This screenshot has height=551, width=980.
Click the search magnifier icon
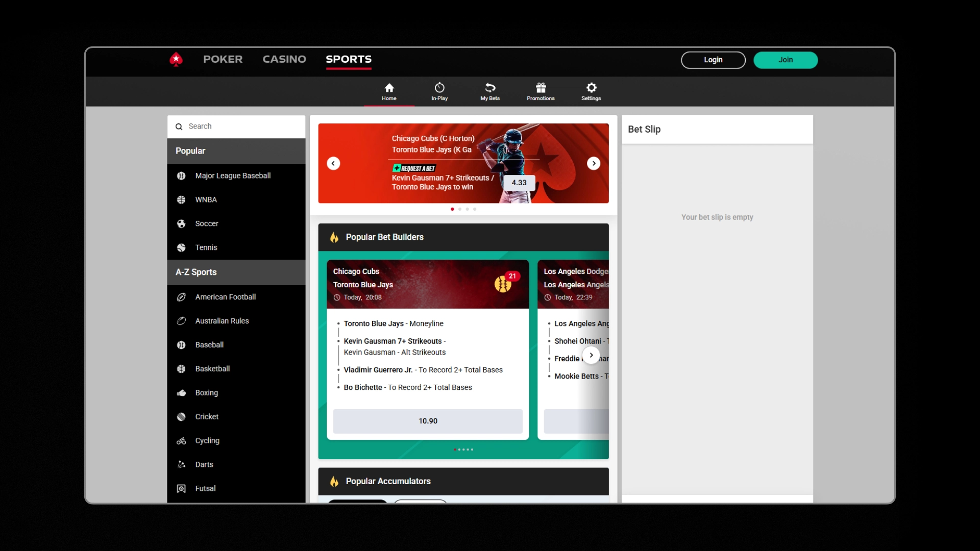point(179,127)
